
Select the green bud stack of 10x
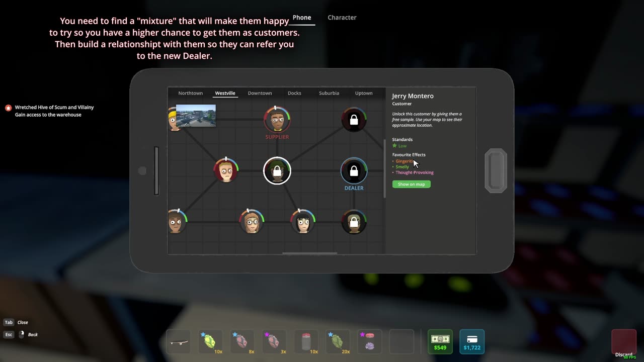210,342
